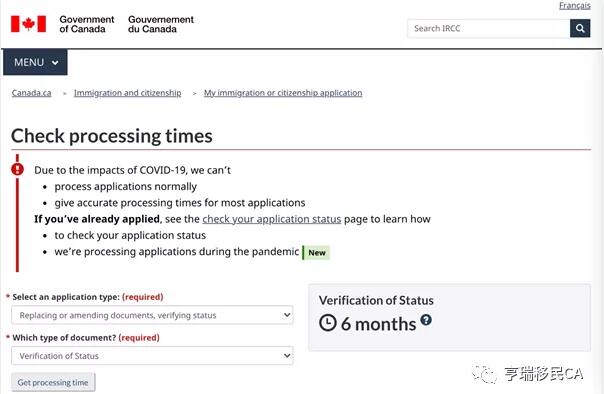The height and width of the screenshot is (394, 604).
Task: Click the MENU chevron arrow
Action: [x=55, y=63]
